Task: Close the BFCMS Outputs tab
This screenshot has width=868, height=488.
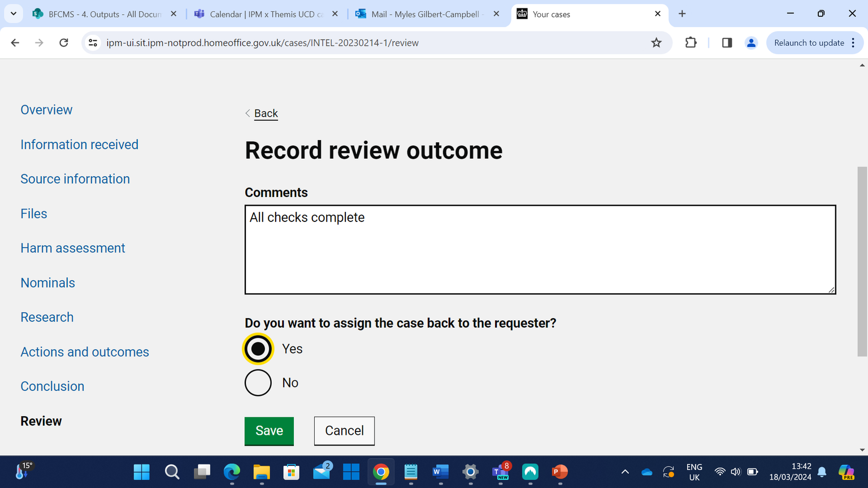Action: click(x=173, y=14)
